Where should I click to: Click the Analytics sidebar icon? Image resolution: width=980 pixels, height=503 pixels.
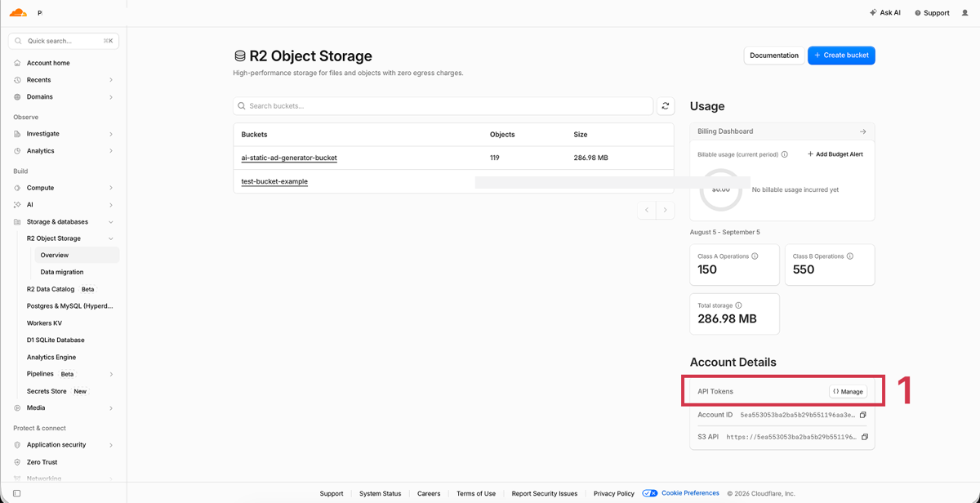pyautogui.click(x=17, y=151)
